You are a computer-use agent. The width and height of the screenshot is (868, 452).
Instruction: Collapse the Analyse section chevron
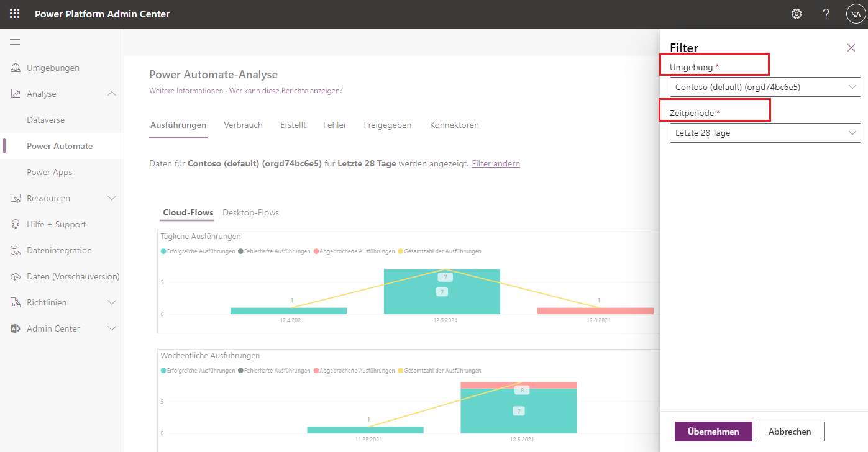pos(112,94)
